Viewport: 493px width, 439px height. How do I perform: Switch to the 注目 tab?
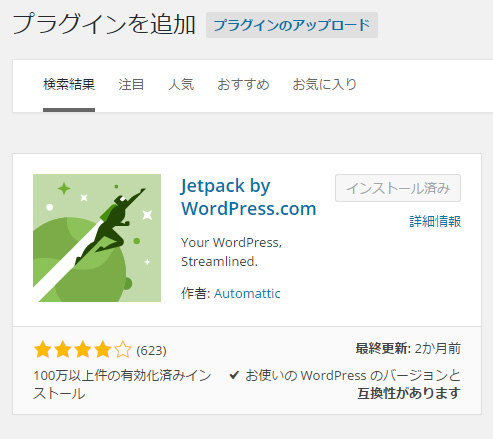(x=131, y=84)
